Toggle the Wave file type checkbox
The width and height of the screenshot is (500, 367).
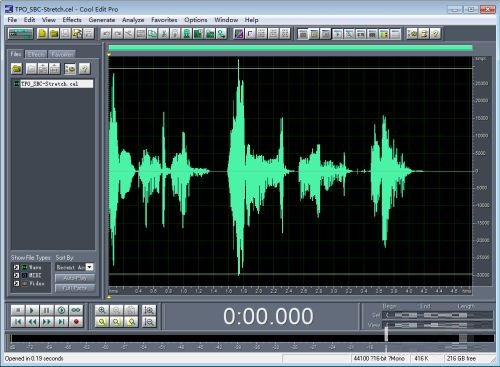tap(16, 267)
